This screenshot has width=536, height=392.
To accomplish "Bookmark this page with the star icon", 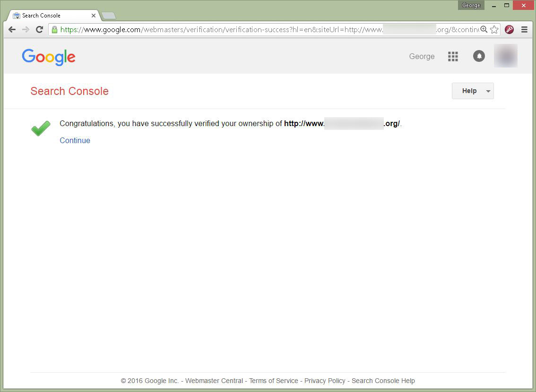I will pos(494,29).
